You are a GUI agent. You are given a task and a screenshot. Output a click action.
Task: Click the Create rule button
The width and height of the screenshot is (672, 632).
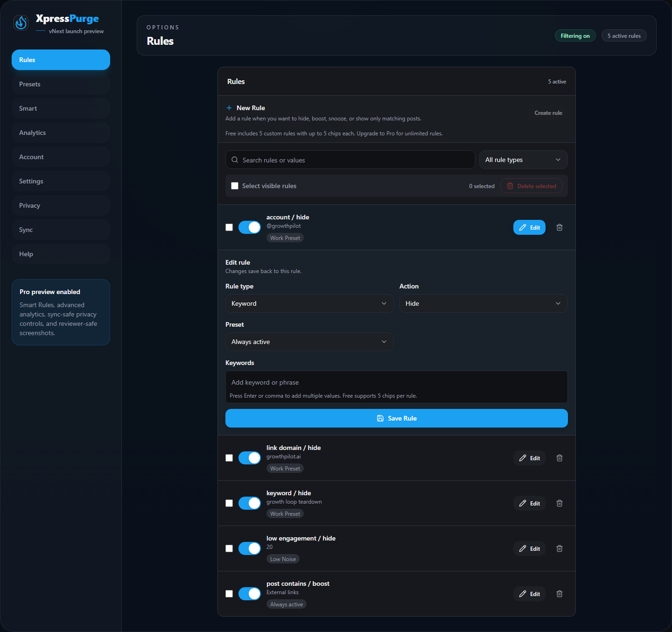pos(548,113)
